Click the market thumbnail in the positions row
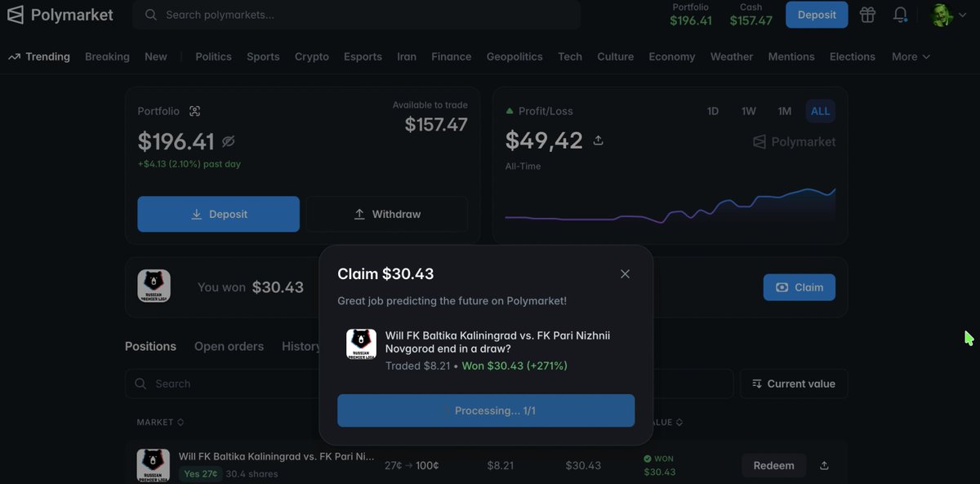 [x=153, y=465]
